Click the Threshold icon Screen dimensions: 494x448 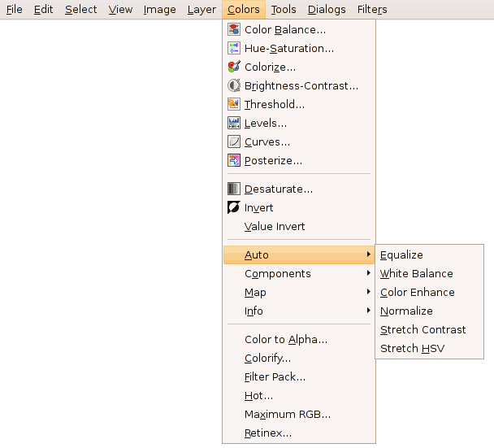tap(234, 104)
